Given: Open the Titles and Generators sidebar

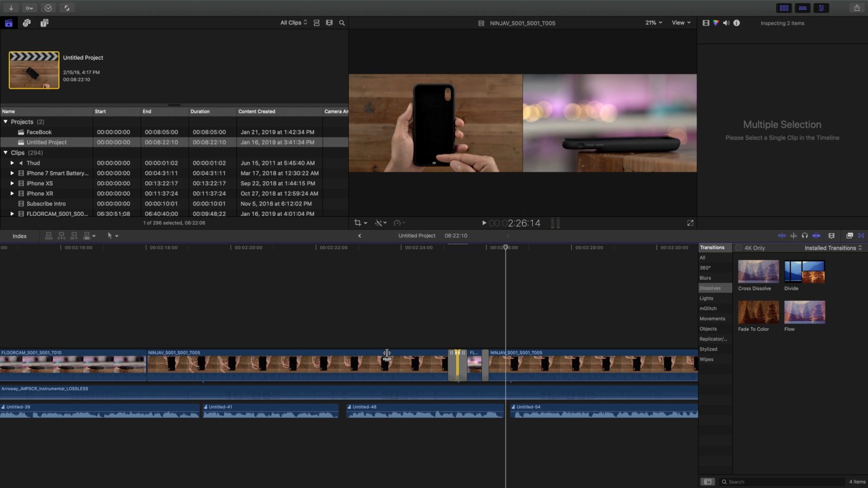Looking at the screenshot, I should 44,23.
